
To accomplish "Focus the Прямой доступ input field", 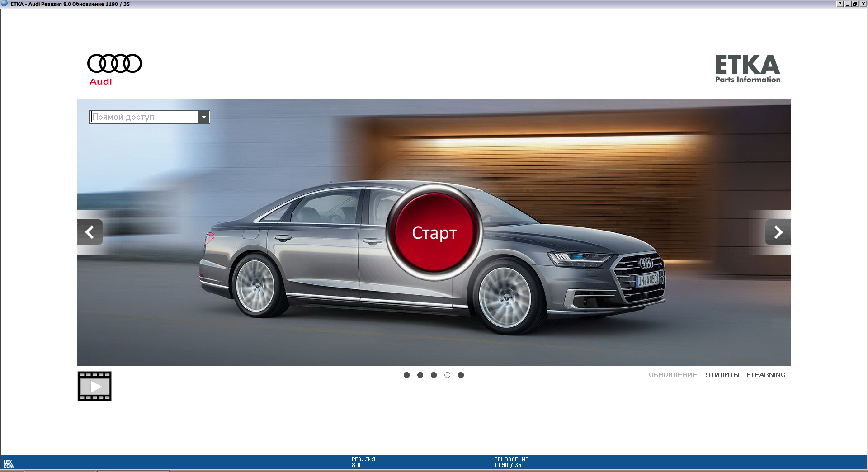I will tap(144, 117).
